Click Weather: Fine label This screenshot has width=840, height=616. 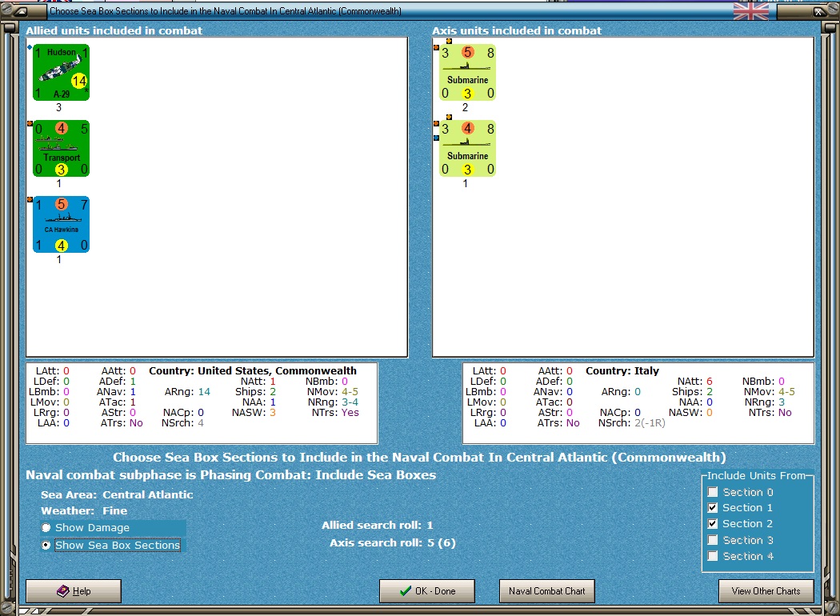(84, 510)
